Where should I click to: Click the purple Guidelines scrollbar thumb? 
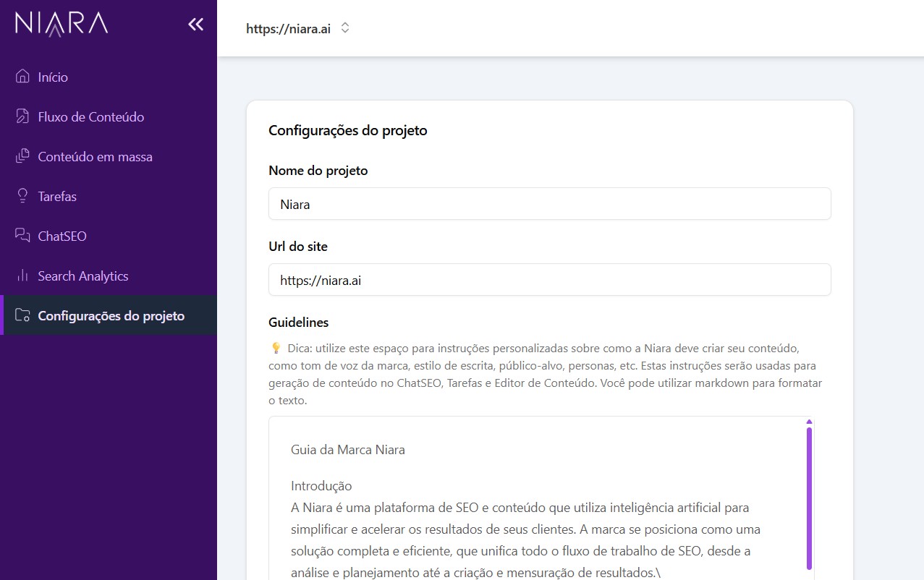(809, 498)
